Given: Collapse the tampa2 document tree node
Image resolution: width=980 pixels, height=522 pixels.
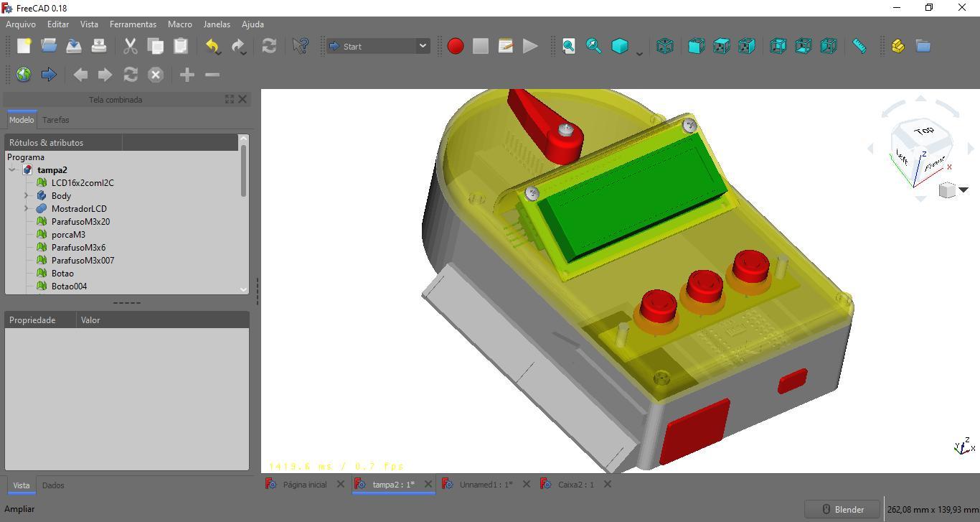Looking at the screenshot, I should click(x=12, y=170).
